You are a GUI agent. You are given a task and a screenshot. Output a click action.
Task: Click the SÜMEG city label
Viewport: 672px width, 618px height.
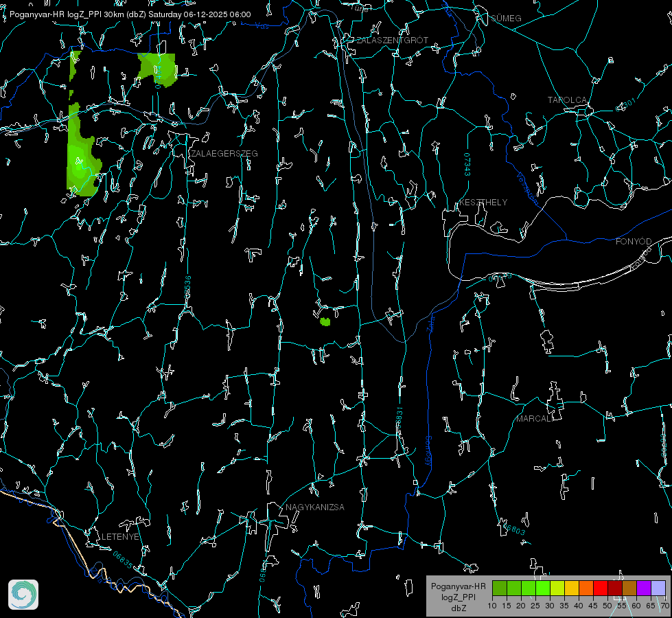[x=506, y=19]
